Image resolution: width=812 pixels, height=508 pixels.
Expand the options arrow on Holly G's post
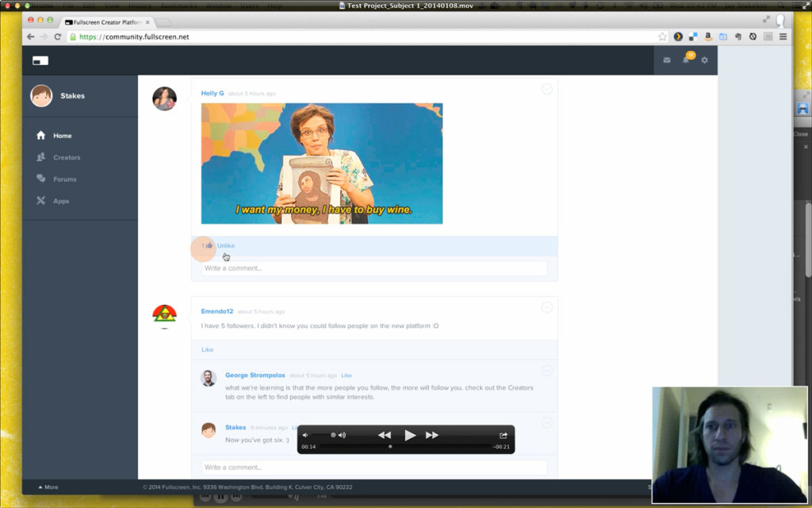click(547, 89)
